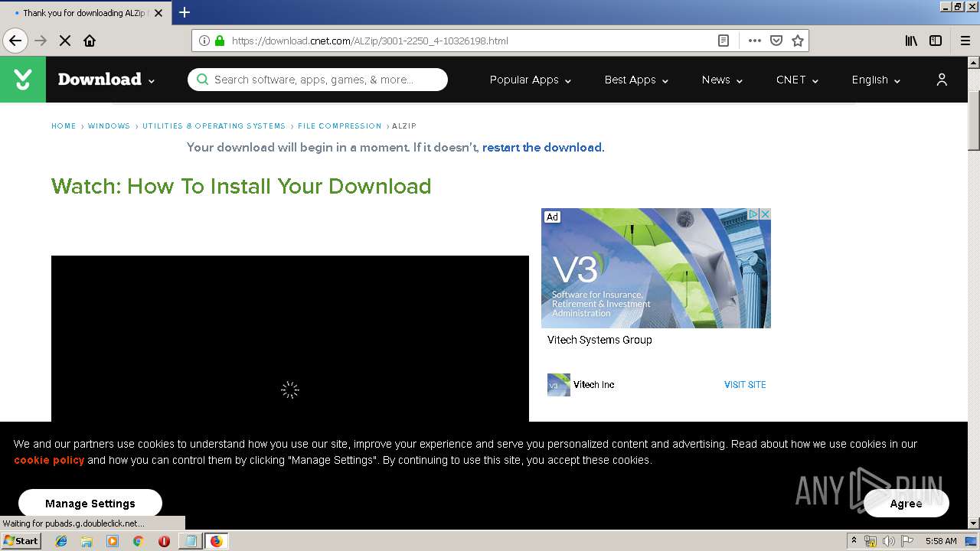Image resolution: width=980 pixels, height=551 pixels.
Task: Expand Best Apps menu
Action: [636, 80]
